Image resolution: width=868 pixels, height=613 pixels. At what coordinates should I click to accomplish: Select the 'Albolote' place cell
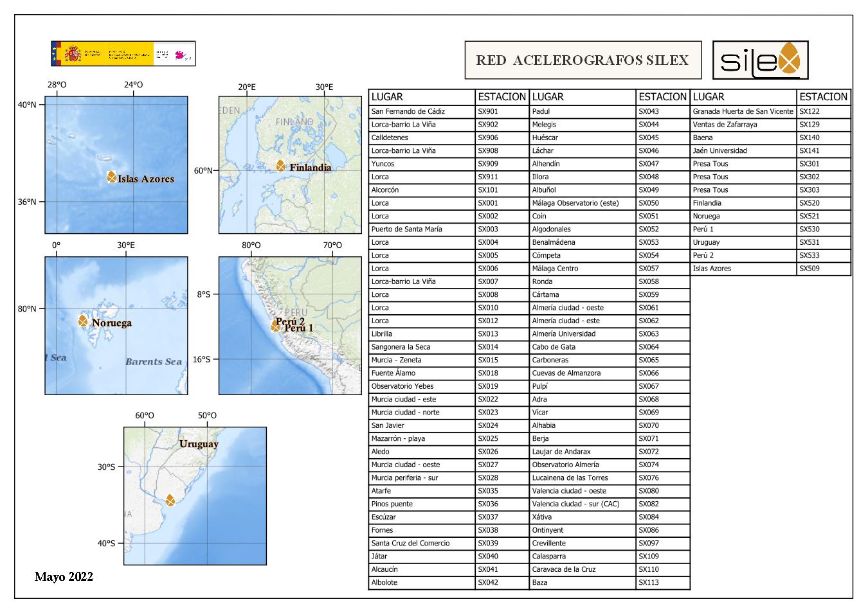coord(422,582)
